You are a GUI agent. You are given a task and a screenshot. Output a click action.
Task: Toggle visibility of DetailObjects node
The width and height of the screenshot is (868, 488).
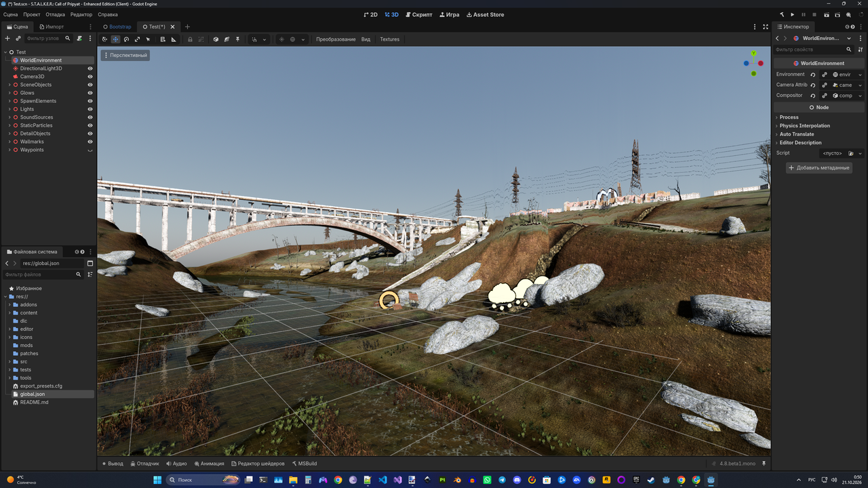(x=90, y=134)
